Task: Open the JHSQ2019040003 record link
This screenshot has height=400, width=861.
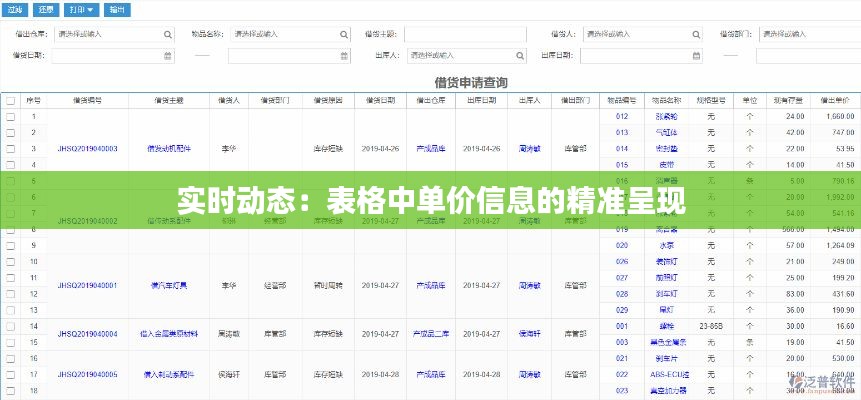Action: click(87, 148)
